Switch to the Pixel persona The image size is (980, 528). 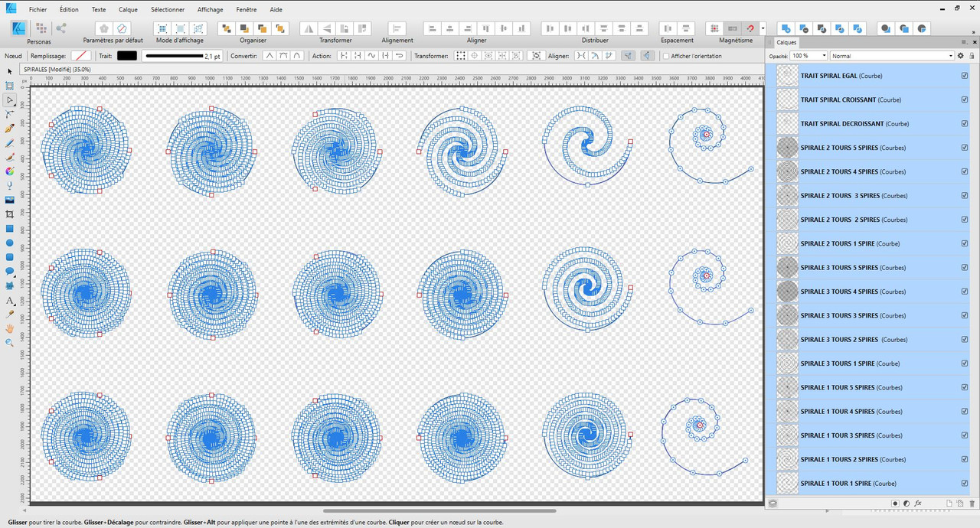point(41,28)
